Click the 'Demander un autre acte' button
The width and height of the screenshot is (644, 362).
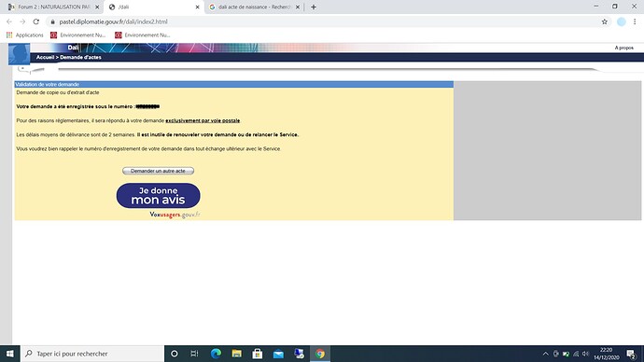point(158,171)
